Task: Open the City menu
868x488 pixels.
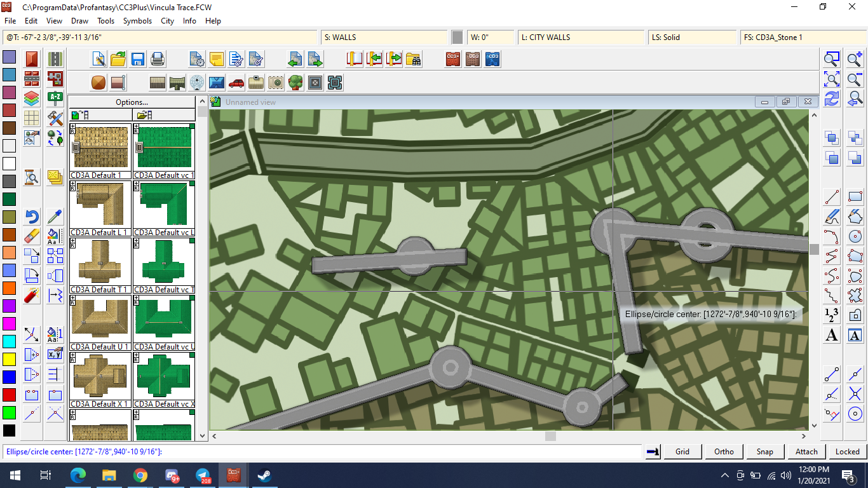Action: [167, 21]
